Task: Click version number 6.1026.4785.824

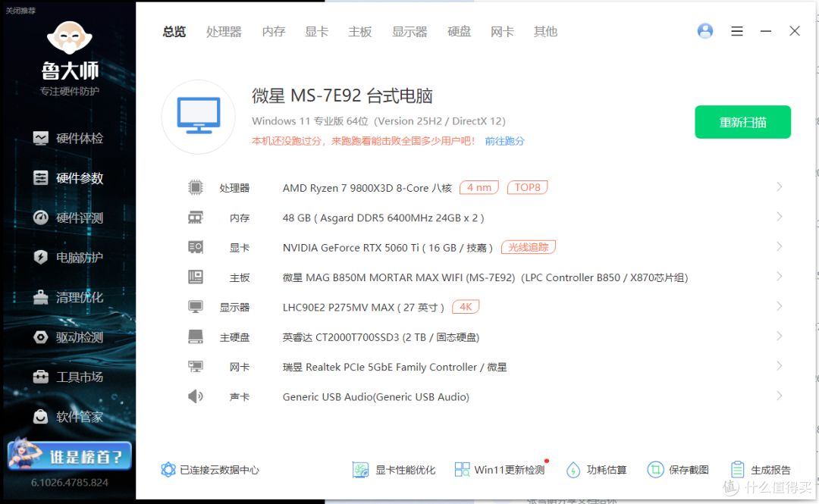Action: pyautogui.click(x=70, y=483)
